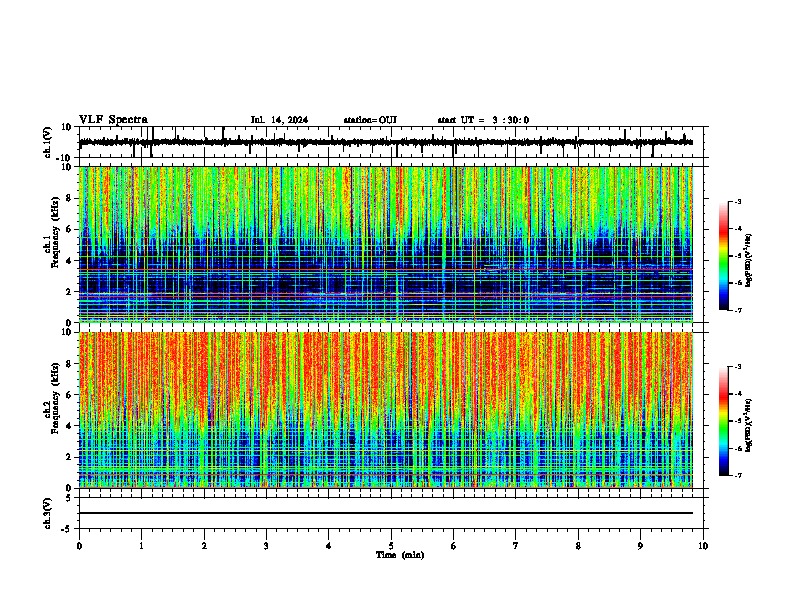Click the ch.2 frequency spectrogram panel
Viewport: 792px width, 612px height.
(x=386, y=410)
